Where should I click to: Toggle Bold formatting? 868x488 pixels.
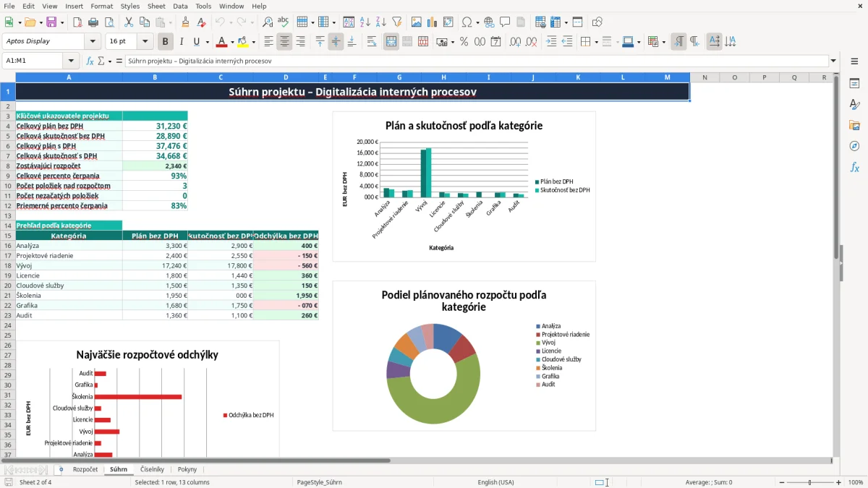click(x=166, y=41)
